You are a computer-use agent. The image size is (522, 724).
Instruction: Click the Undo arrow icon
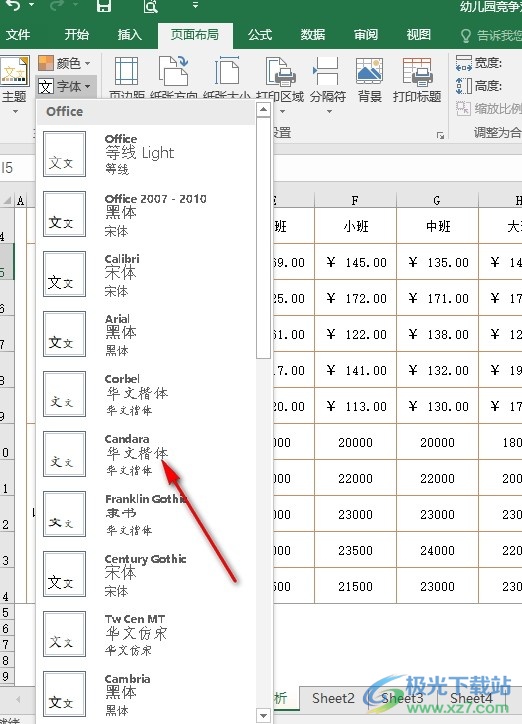[x=13, y=5]
